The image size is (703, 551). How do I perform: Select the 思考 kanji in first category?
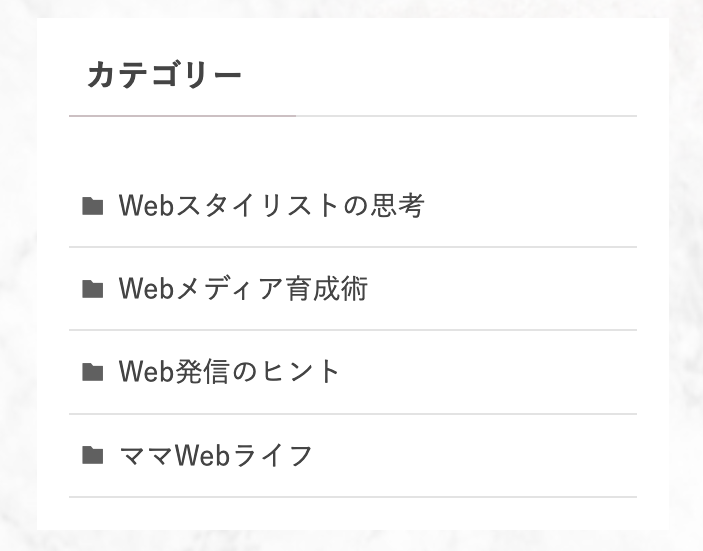pyautogui.click(x=397, y=206)
